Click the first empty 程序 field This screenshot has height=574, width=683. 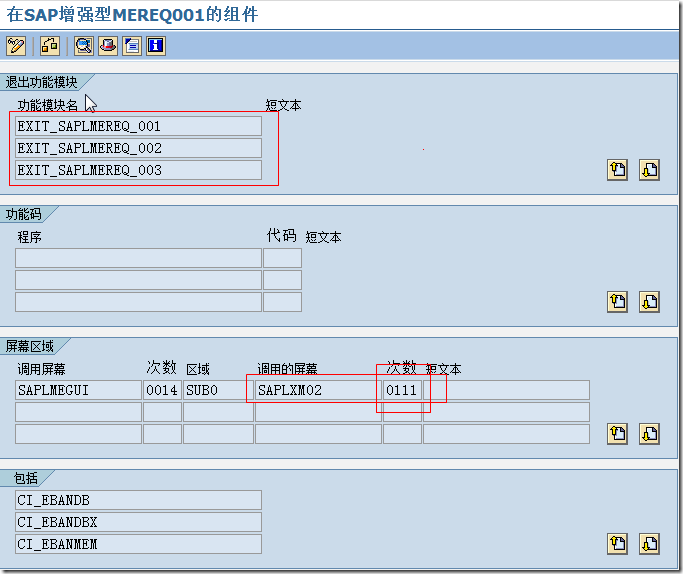[139, 258]
